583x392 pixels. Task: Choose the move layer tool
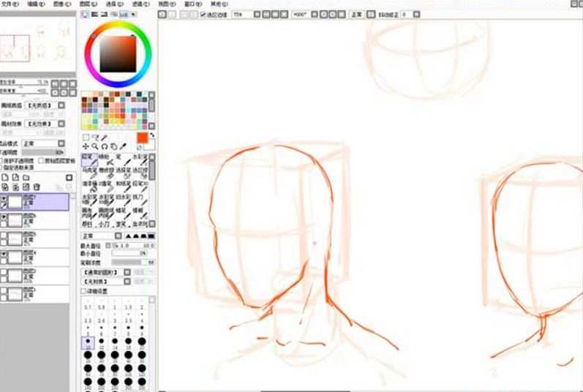coord(86,146)
